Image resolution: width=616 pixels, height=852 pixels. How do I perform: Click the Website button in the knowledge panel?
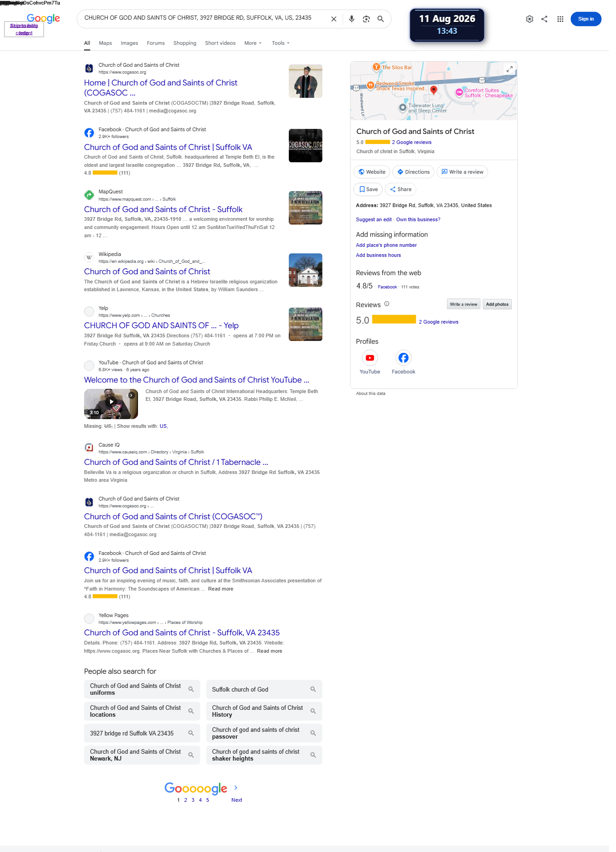[372, 172]
